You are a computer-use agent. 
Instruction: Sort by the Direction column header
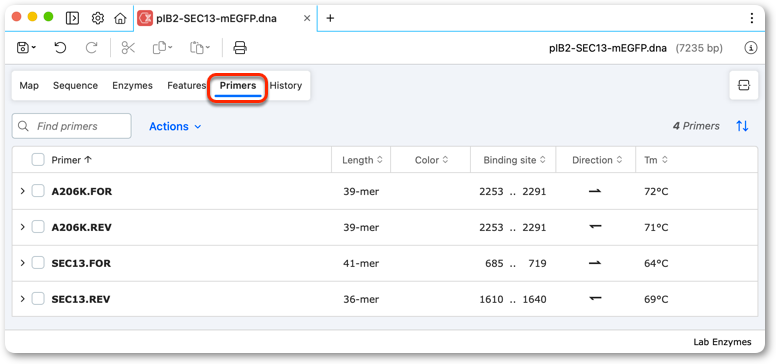(596, 160)
